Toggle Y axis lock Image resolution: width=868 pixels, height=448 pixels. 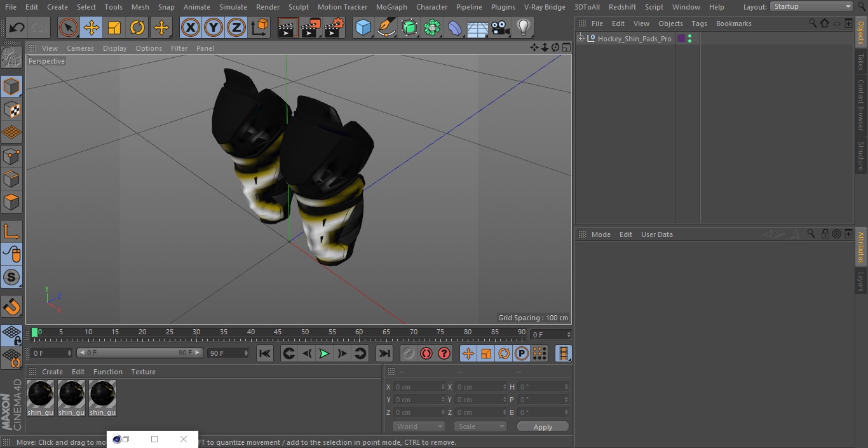[x=214, y=27]
